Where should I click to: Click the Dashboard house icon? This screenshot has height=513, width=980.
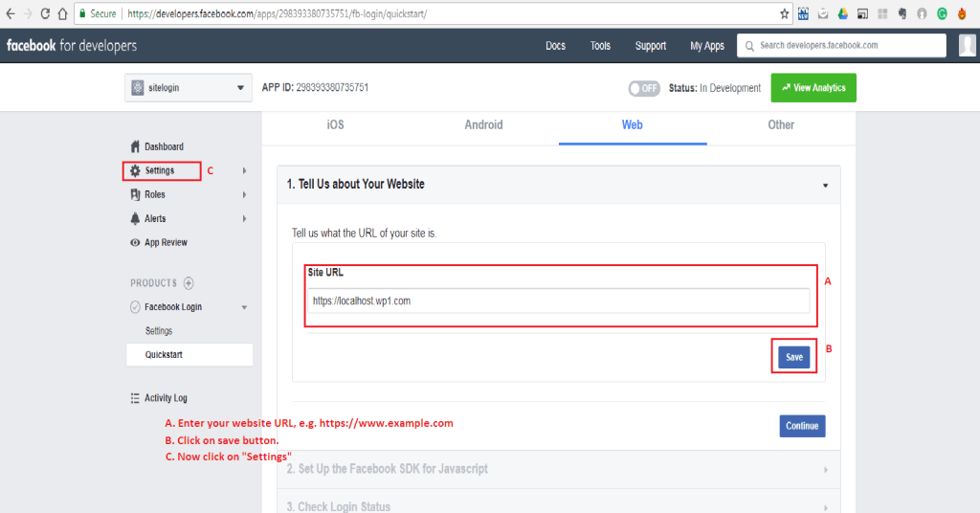[135, 146]
